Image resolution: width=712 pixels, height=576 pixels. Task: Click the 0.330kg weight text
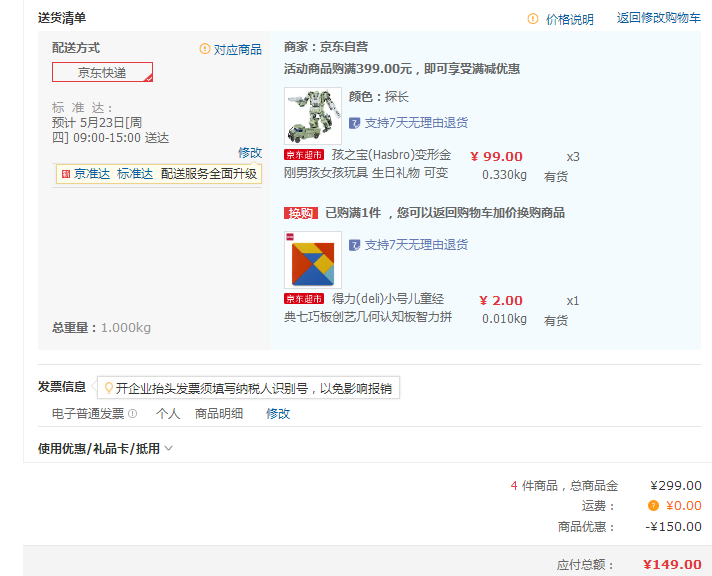coord(504,175)
